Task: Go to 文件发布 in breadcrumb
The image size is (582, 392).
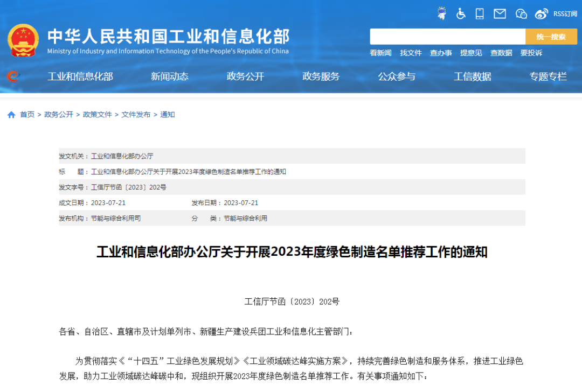Action: pyautogui.click(x=136, y=115)
